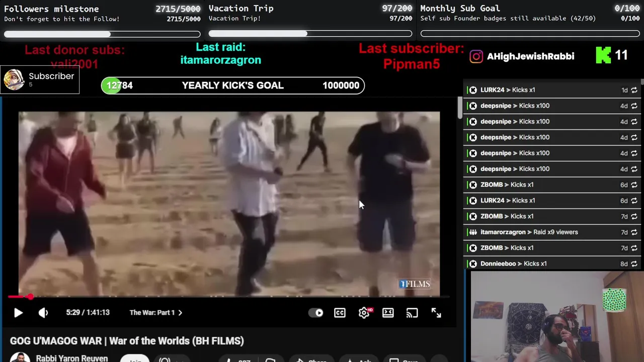This screenshot has width=644, height=362.
Task: Play the YouTube video
Action: click(x=18, y=313)
